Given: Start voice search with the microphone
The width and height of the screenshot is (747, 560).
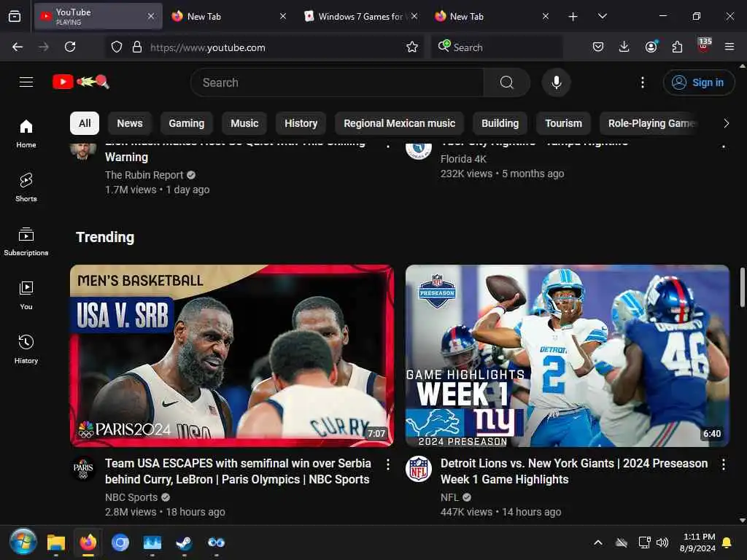Looking at the screenshot, I should click(556, 82).
